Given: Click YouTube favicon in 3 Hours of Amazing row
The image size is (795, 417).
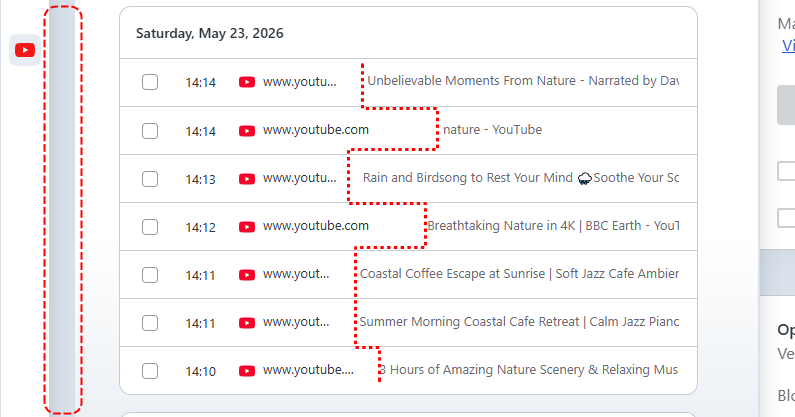Looking at the screenshot, I should tap(247, 371).
